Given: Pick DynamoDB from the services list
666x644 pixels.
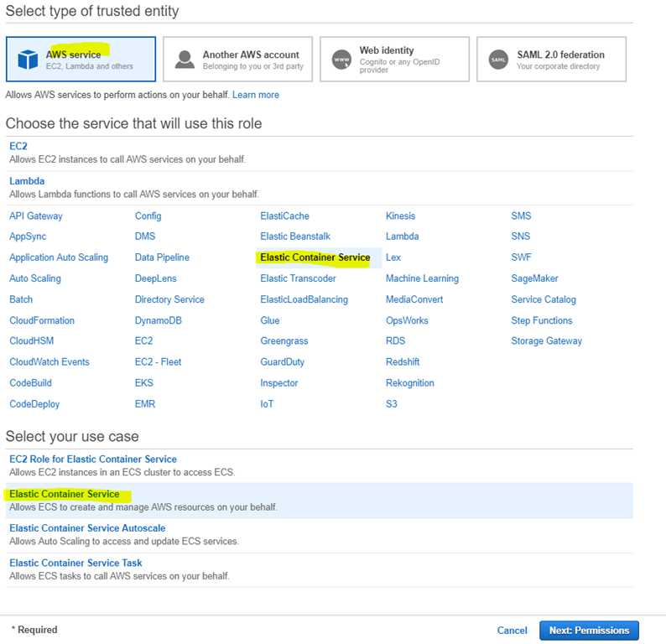Looking at the screenshot, I should coord(158,320).
